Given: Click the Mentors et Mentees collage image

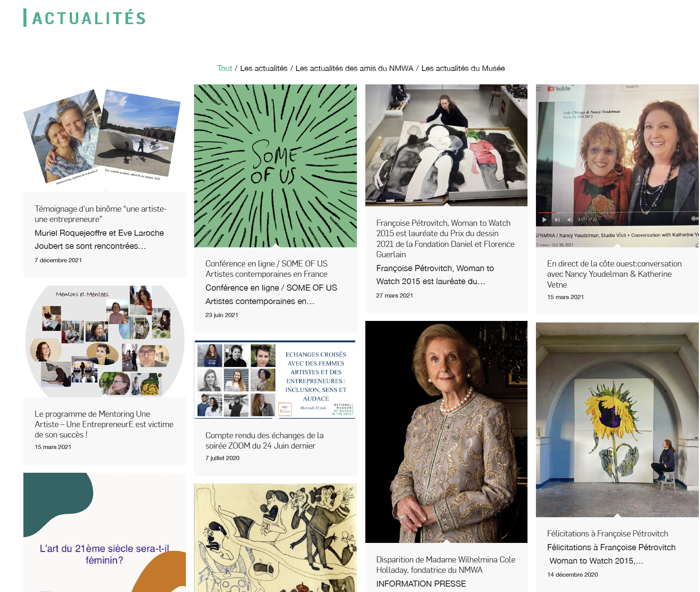Looking at the screenshot, I should point(105,341).
